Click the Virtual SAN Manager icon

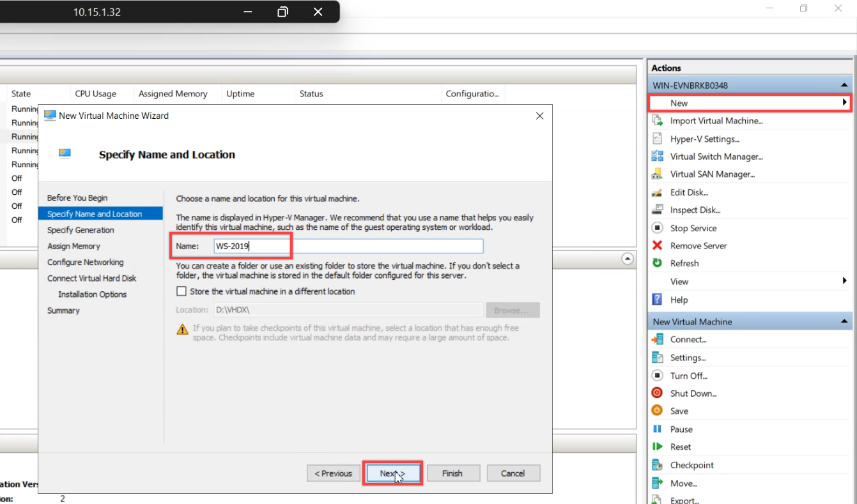pos(657,174)
